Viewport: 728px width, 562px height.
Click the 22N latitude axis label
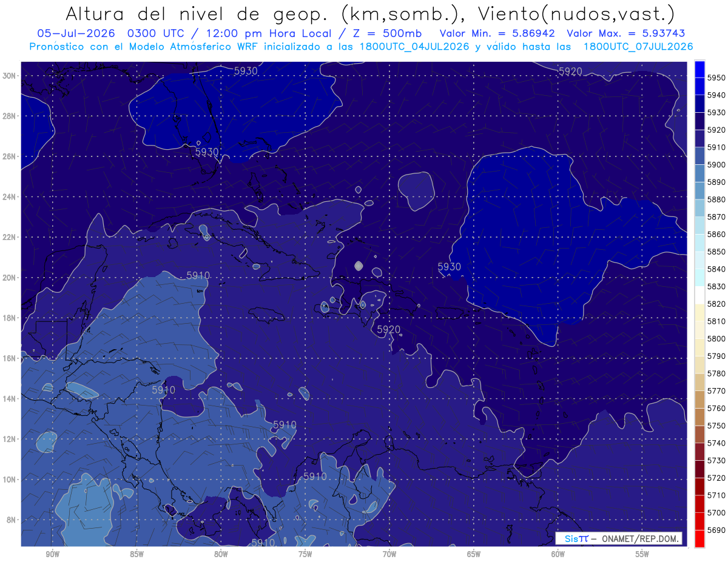coord(9,237)
